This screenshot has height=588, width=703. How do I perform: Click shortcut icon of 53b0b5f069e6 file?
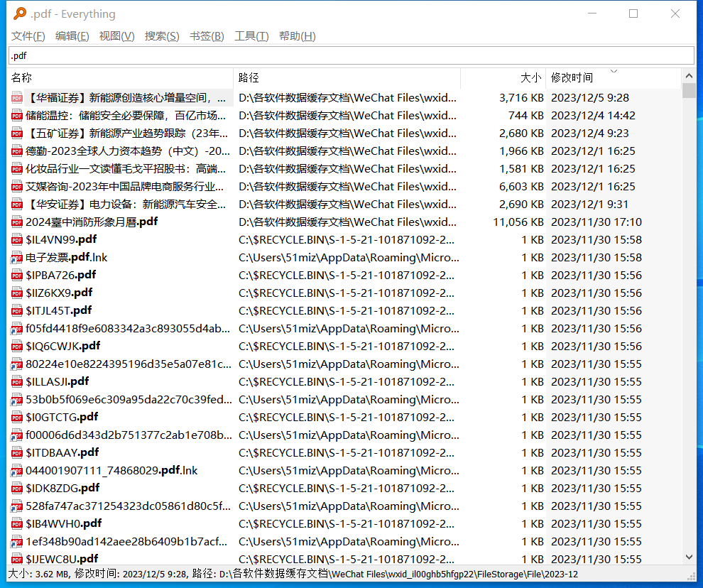click(x=17, y=400)
